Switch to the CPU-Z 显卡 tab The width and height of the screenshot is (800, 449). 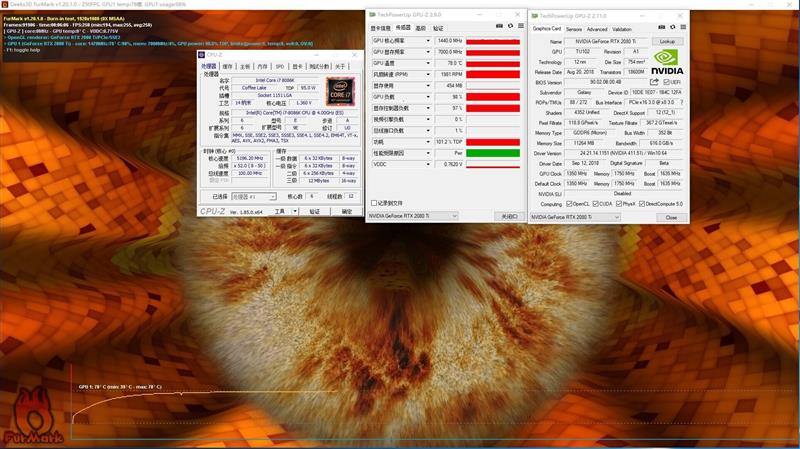297,67
